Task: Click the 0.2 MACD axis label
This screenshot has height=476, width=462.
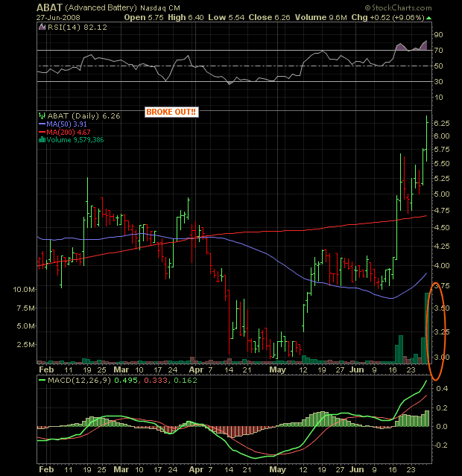Action: coord(442,407)
